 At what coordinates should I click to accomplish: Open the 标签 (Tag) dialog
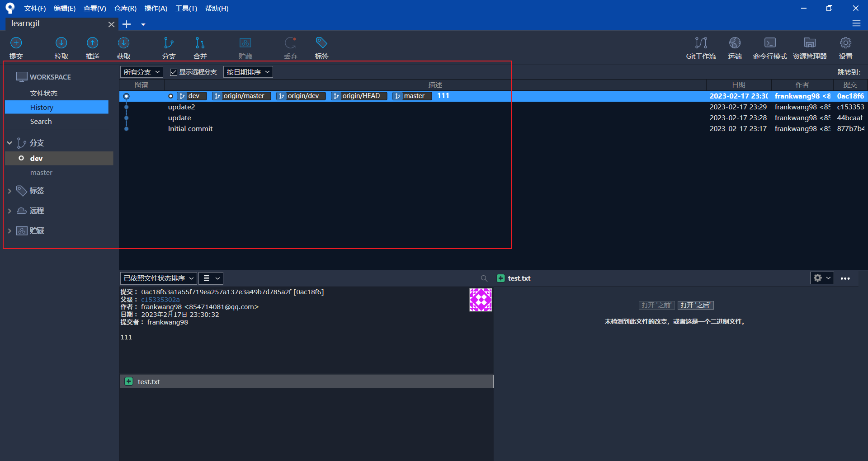321,47
